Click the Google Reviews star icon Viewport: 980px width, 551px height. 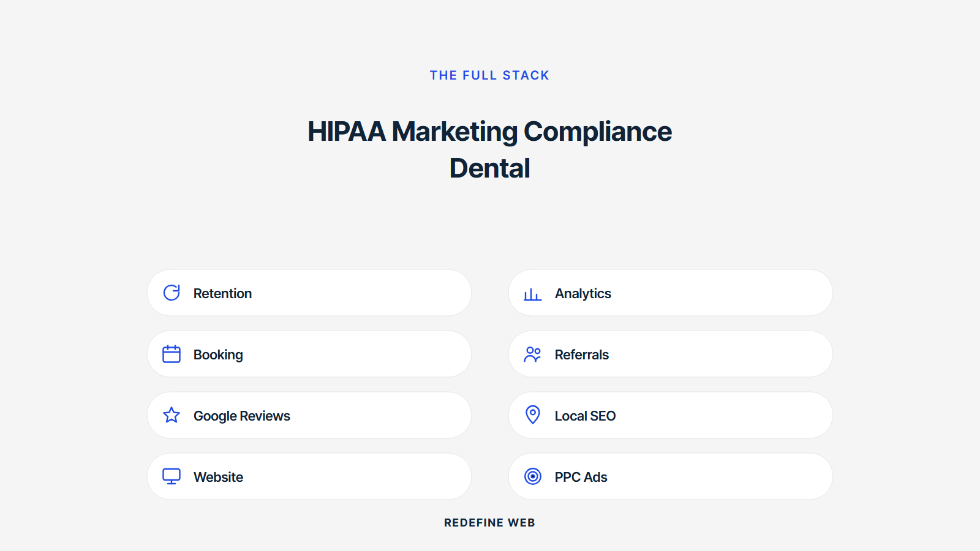[x=171, y=415]
